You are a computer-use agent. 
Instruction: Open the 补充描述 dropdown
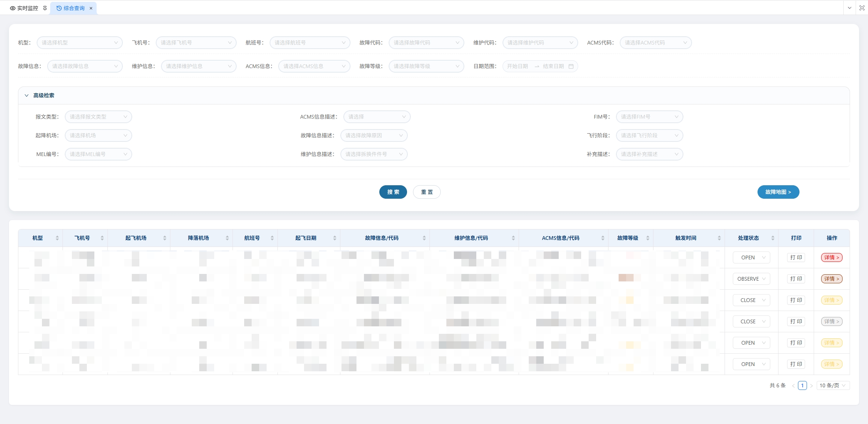[650, 154]
